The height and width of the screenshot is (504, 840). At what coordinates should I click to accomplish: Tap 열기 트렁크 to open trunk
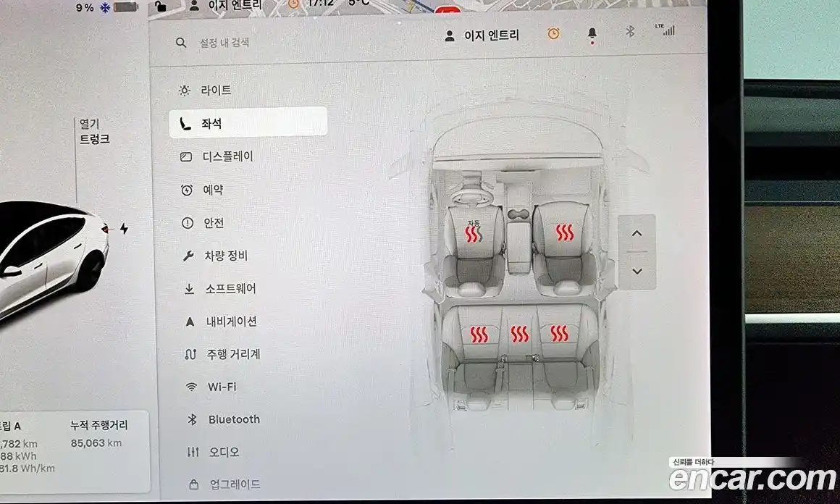pyautogui.click(x=94, y=132)
